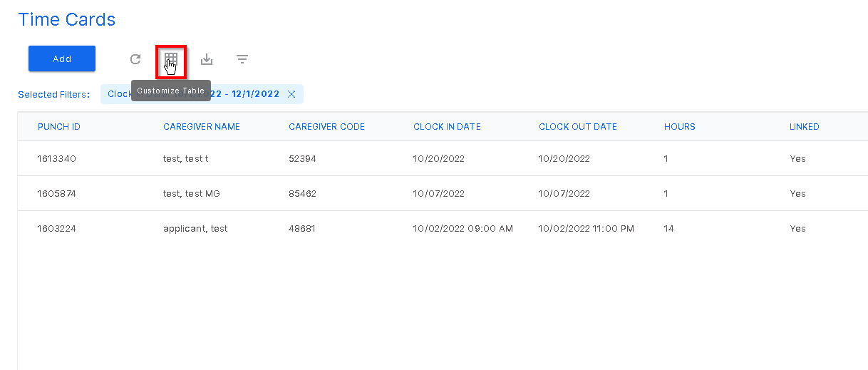
Task: Click caregiver name applicant, test
Action: [x=195, y=228]
